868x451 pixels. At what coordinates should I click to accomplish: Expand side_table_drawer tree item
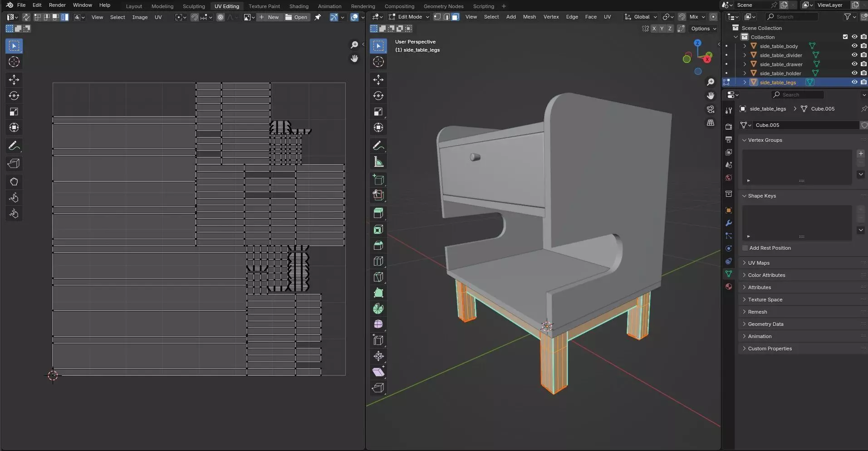pyautogui.click(x=745, y=64)
